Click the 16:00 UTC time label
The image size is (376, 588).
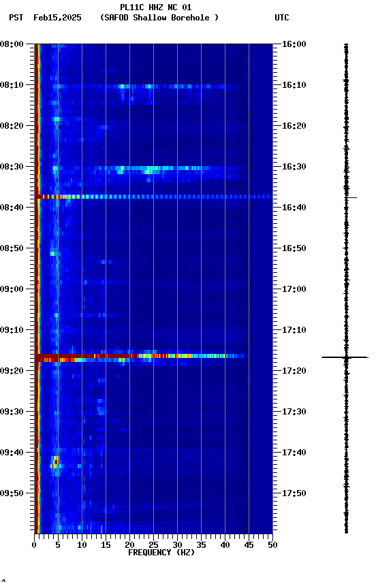(x=294, y=44)
